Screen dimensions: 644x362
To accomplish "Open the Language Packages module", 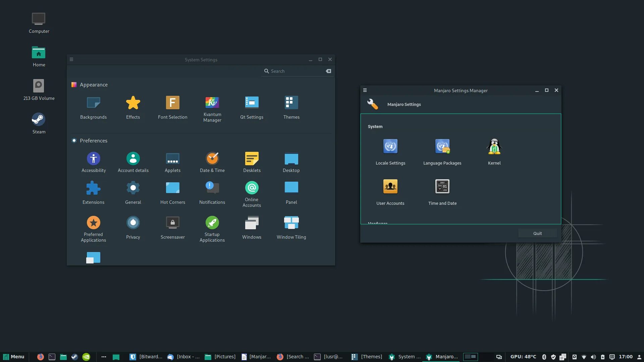I will [442, 147].
